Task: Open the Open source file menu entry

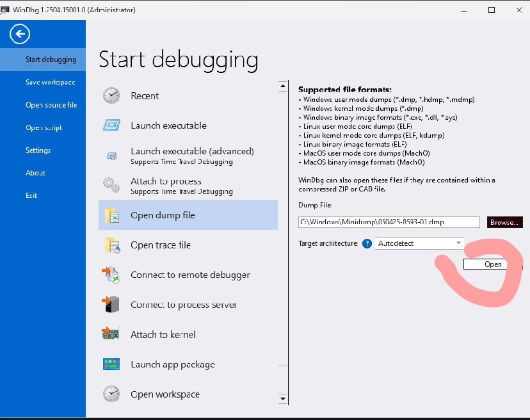Action: 43,105
